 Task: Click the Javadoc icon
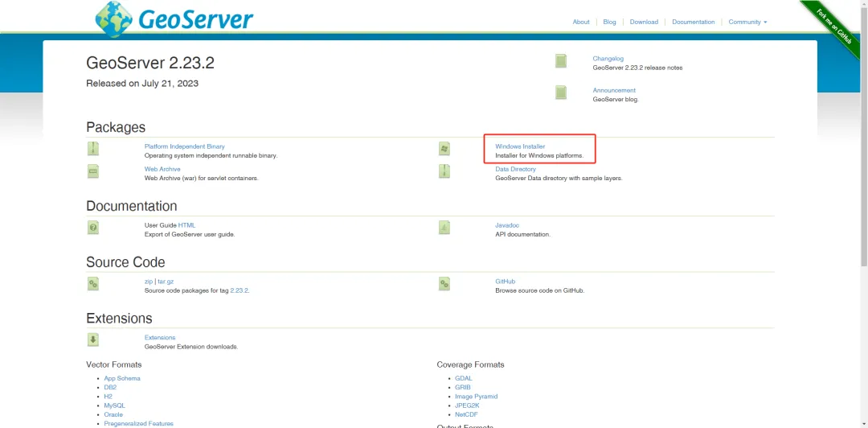[x=444, y=228]
